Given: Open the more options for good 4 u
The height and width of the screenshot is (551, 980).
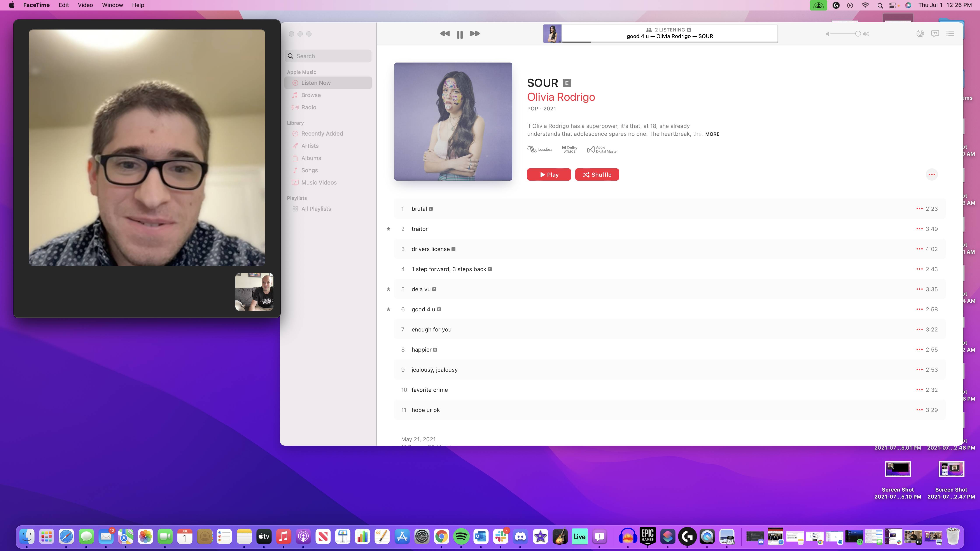Looking at the screenshot, I should (x=919, y=310).
